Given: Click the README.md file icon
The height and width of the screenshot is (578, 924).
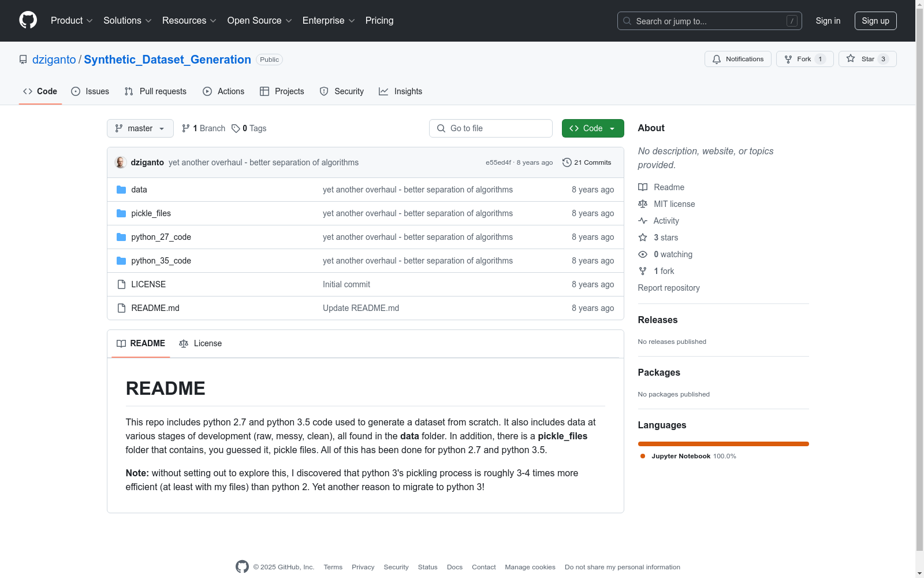Looking at the screenshot, I should point(121,308).
